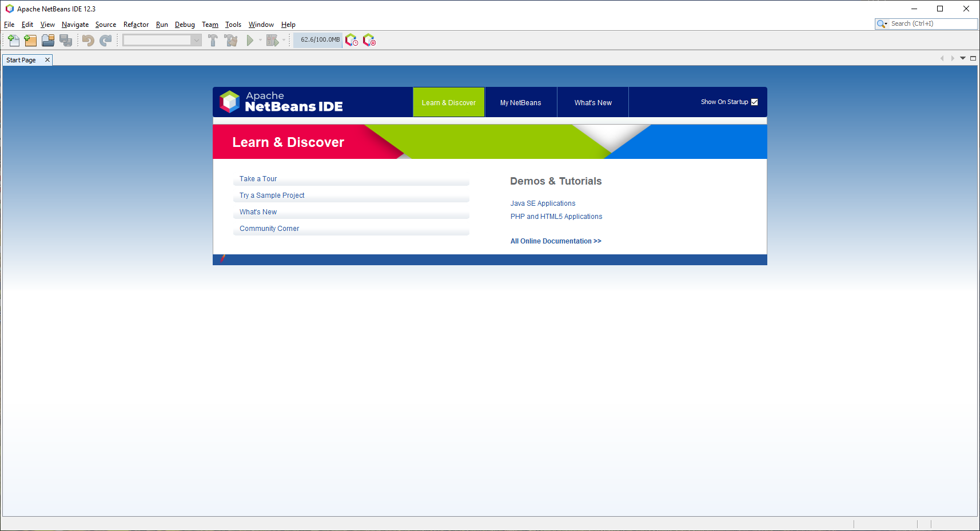Image resolution: width=980 pixels, height=531 pixels.
Task: Click the Clean and Build Project icon
Action: pos(231,40)
